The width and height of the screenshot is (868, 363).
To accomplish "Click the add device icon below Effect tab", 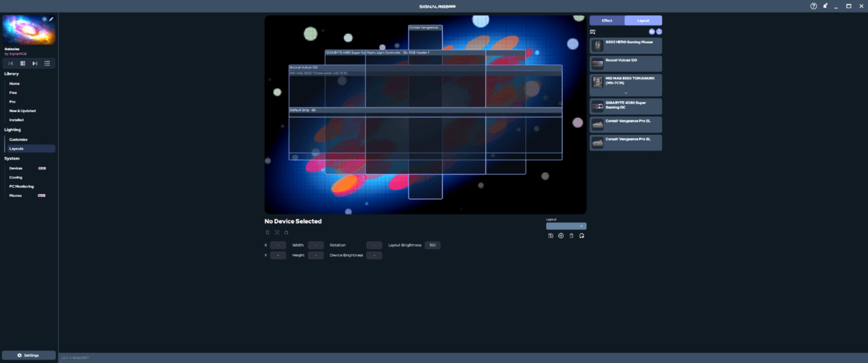I will pyautogui.click(x=593, y=32).
